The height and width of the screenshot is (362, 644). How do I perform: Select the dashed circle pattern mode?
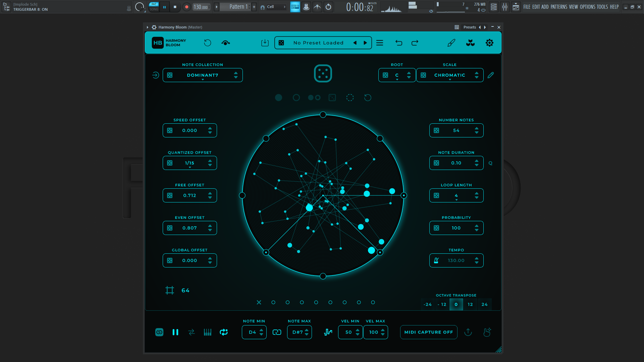point(350,98)
